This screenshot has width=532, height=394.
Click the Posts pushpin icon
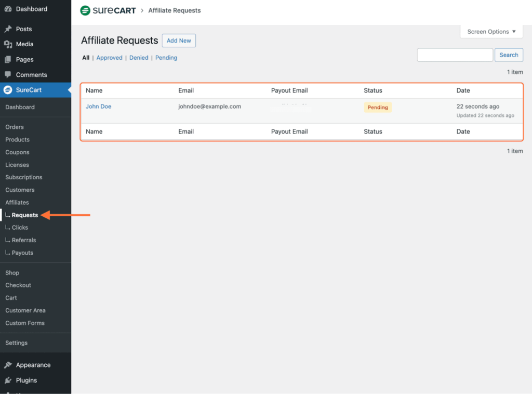[x=8, y=29]
